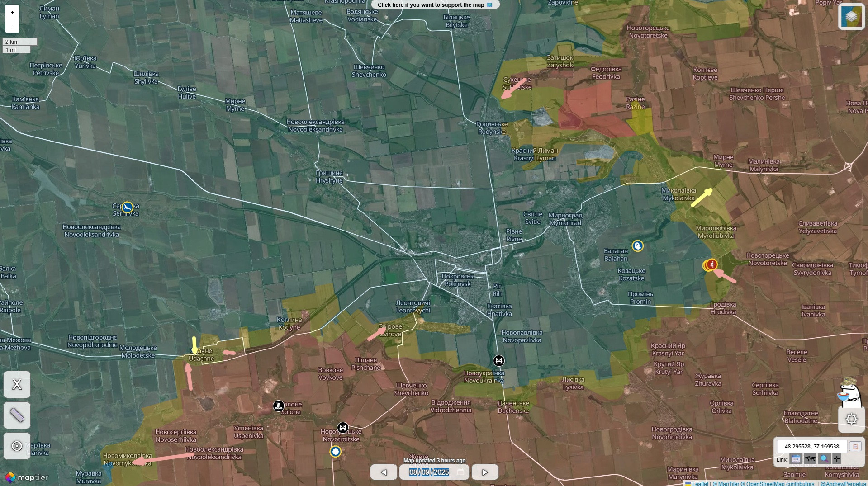Image resolution: width=868 pixels, height=486 pixels.
Task: Click the cartoon mascot icon above settings
Action: 850,392
